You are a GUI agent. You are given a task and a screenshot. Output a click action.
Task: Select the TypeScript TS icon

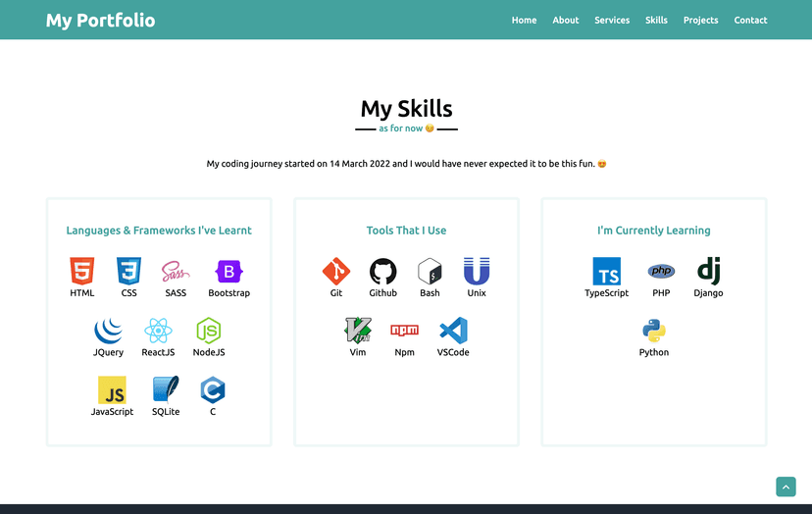pos(606,271)
